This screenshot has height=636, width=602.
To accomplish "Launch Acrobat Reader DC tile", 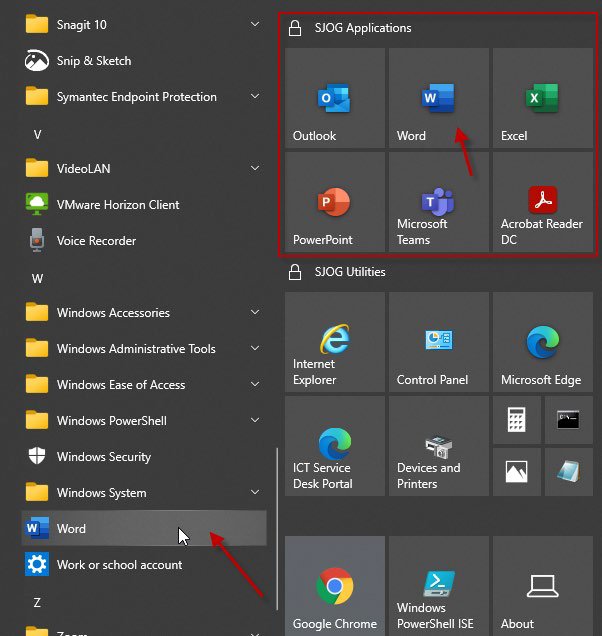I will [x=543, y=202].
